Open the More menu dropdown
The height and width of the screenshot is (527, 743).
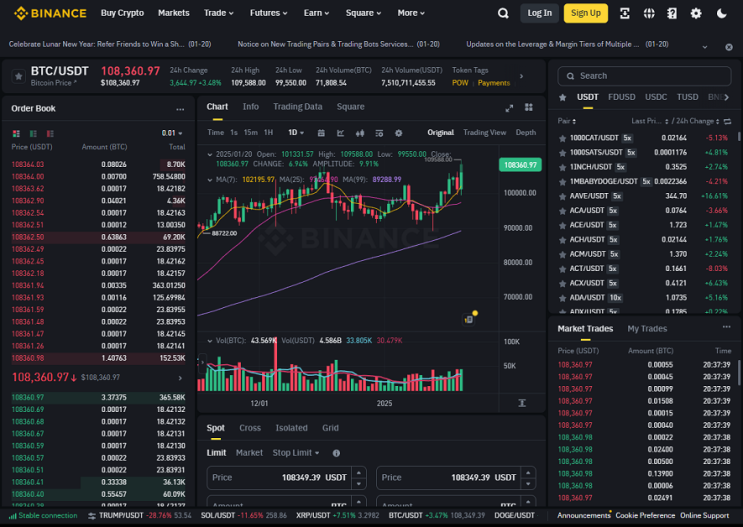coord(411,13)
